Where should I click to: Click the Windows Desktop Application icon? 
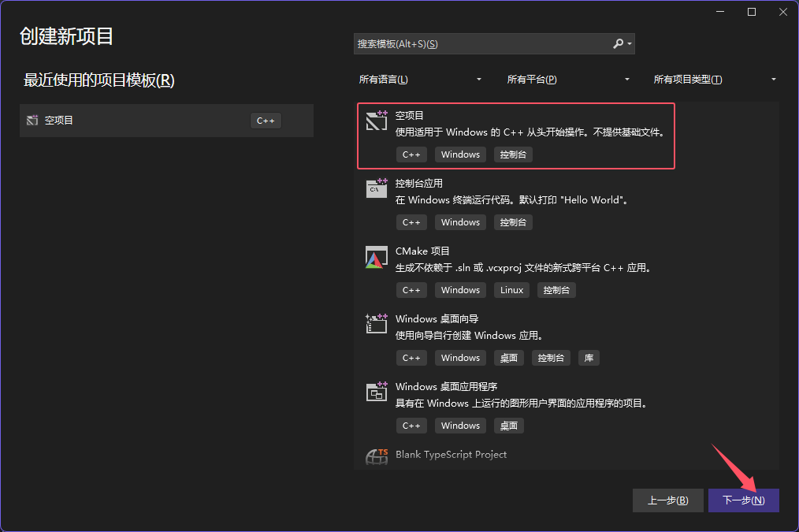point(376,392)
